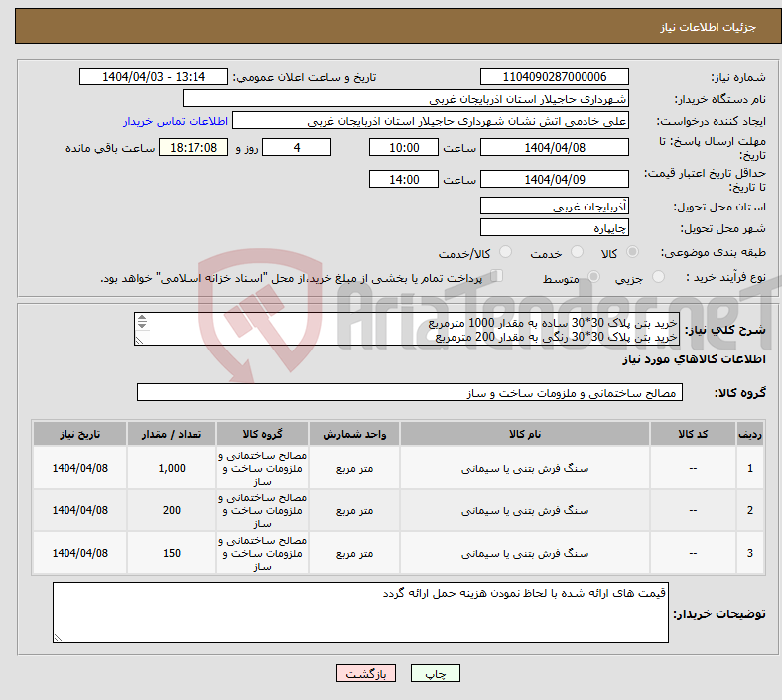Click the back button (بازگشت)
The height and width of the screenshot is (700, 782).
(366, 673)
